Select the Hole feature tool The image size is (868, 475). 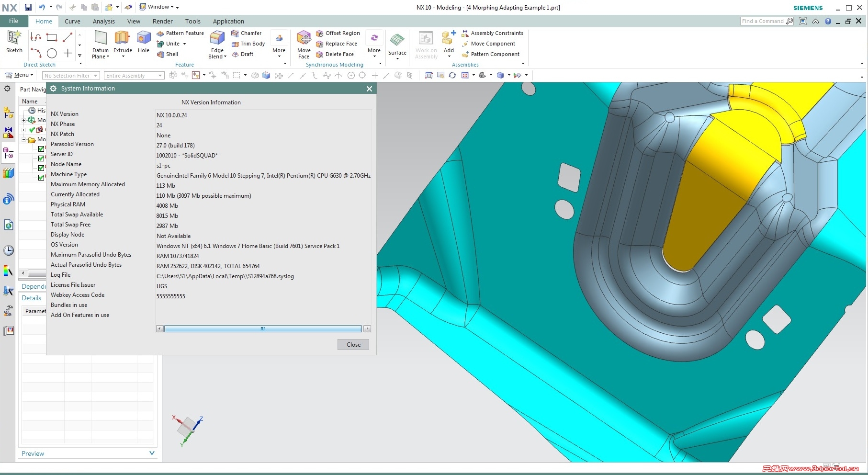pyautogui.click(x=143, y=41)
